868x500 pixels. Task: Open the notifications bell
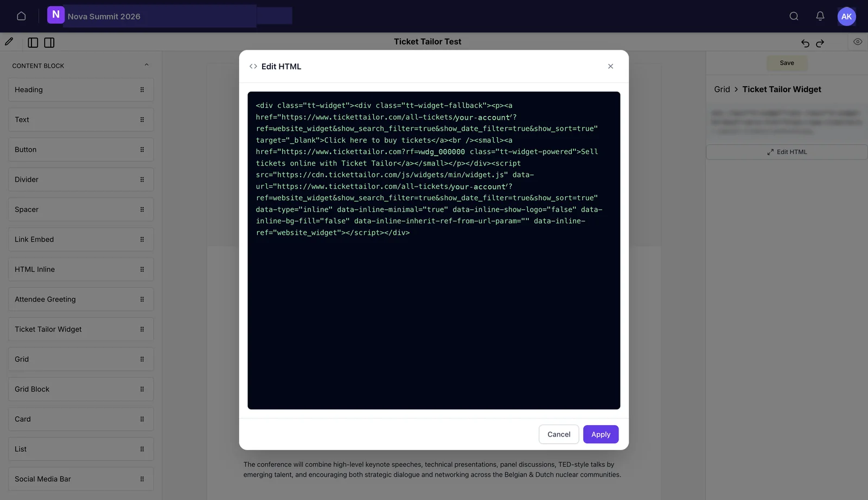[820, 16]
